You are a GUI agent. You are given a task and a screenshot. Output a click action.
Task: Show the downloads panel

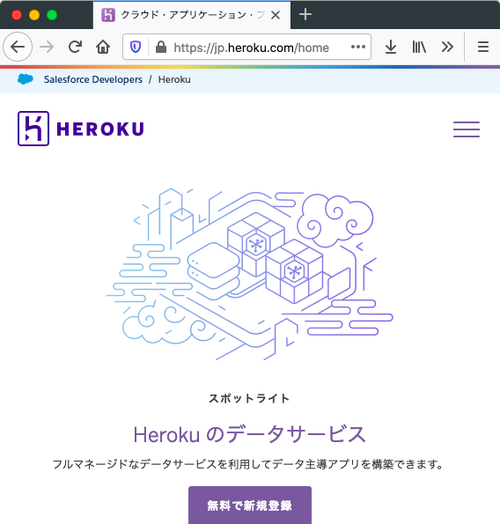[390, 47]
